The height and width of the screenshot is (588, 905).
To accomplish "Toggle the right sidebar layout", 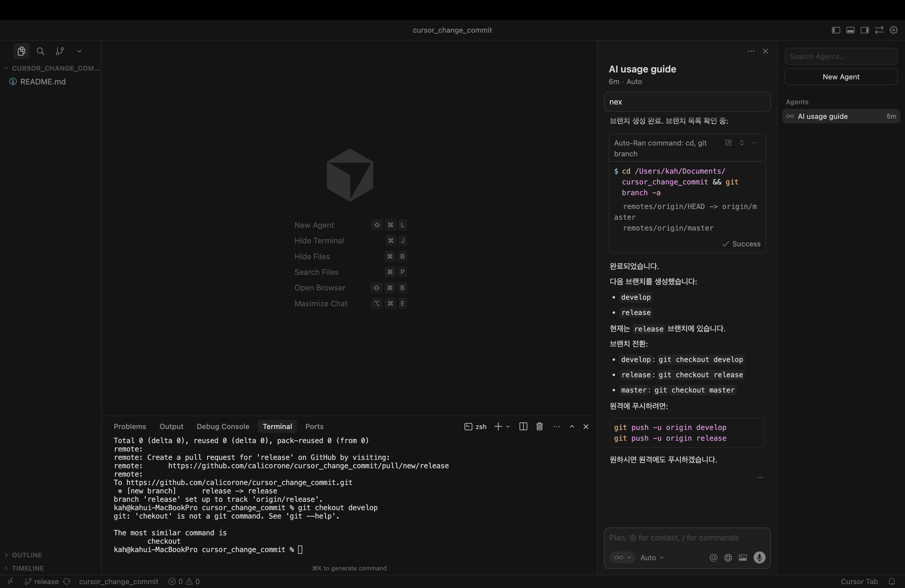I will coord(865,30).
